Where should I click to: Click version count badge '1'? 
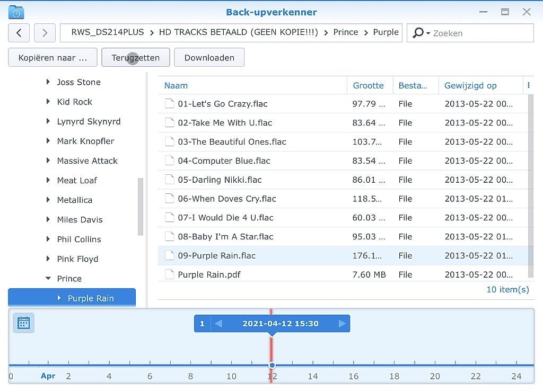(202, 324)
